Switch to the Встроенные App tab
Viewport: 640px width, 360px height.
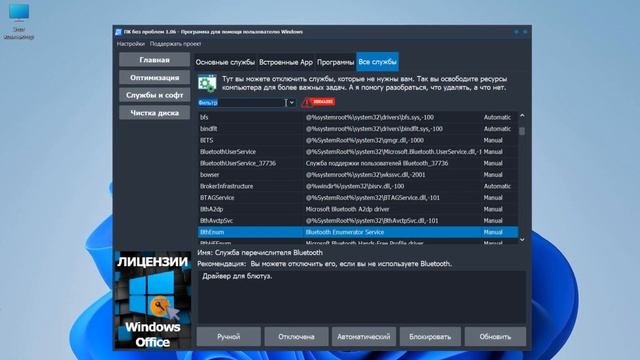pyautogui.click(x=286, y=62)
